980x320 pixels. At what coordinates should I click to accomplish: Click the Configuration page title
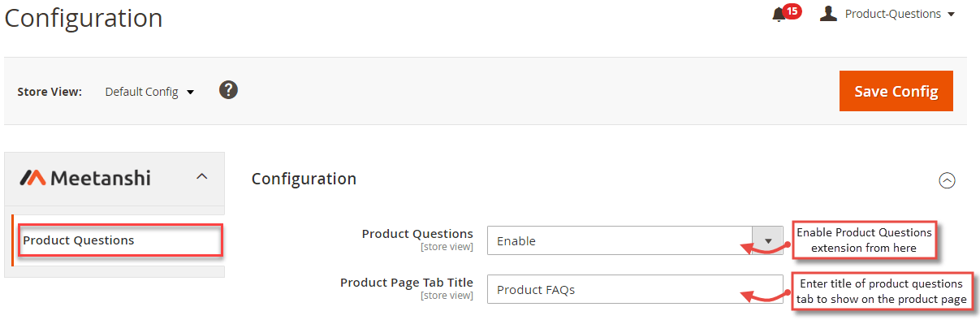pos(84,18)
